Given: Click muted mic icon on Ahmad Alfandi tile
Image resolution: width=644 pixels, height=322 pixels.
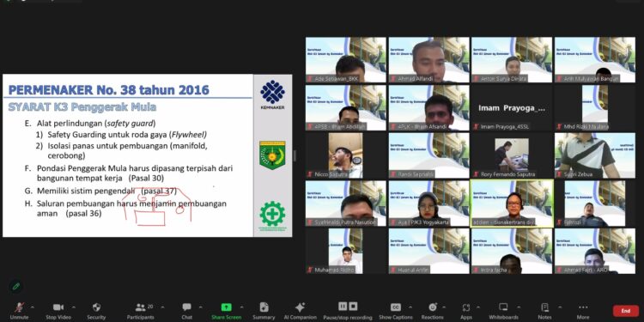Looking at the screenshot, I should pos(393,78).
